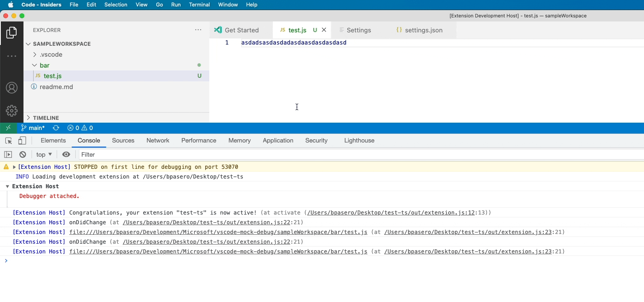Image resolution: width=644 pixels, height=302 pixels.
Task: Focus the console Filter input field
Action: click(361, 155)
